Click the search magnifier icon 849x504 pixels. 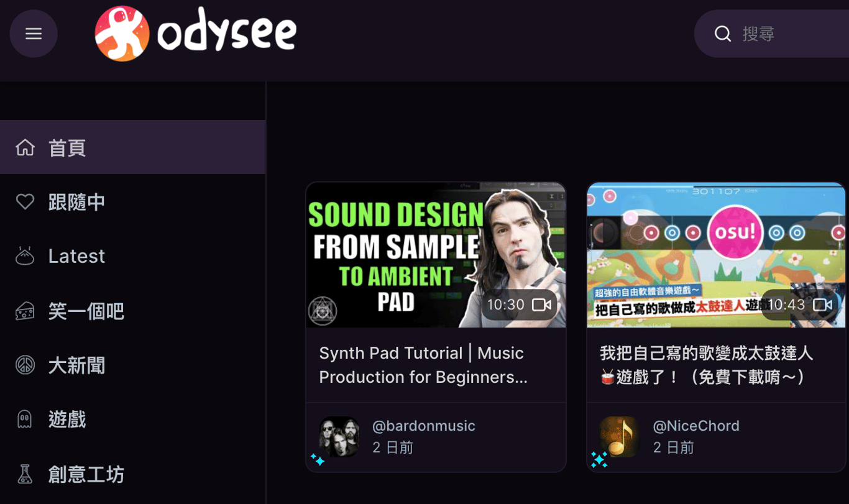723,34
